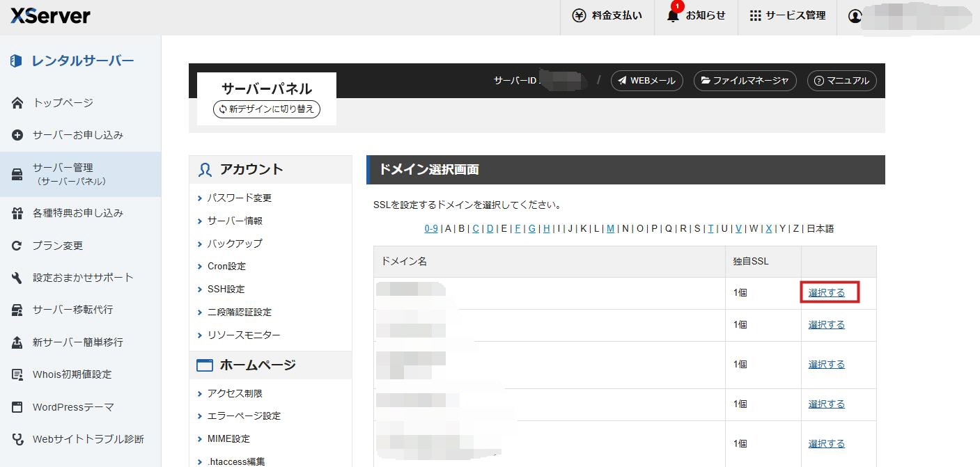The width and height of the screenshot is (980, 467).
Task: Go to トップページ in sidebar
Action: (63, 103)
